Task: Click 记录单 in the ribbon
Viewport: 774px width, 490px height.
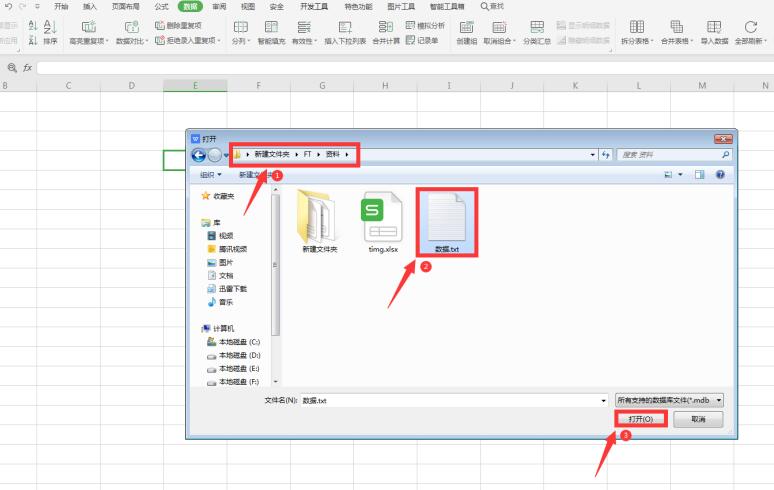Action: click(422, 40)
